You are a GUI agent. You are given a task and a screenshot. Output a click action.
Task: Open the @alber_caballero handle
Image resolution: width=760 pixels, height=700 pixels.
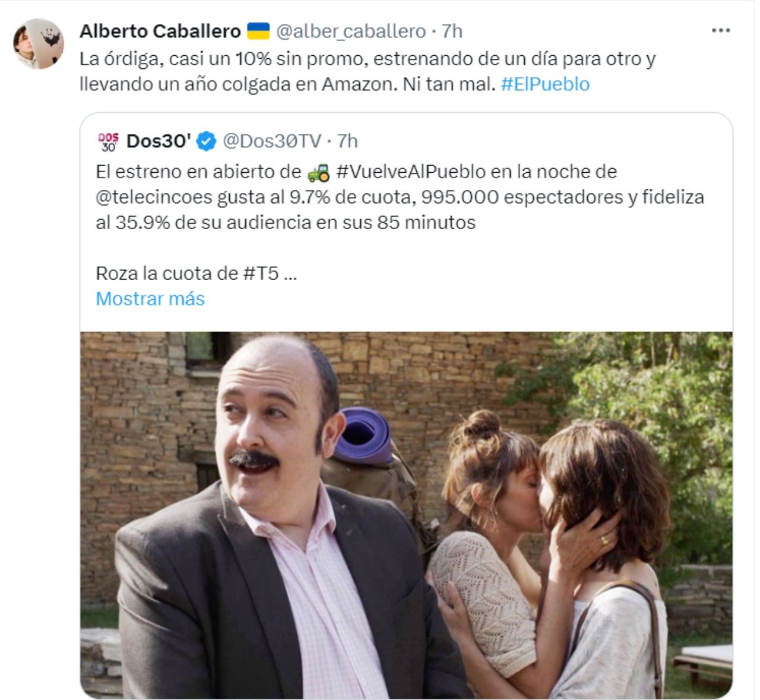pos(351,31)
